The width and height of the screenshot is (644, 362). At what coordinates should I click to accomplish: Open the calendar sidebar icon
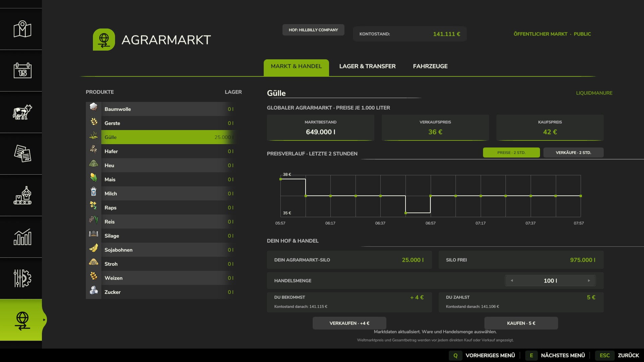point(22,71)
